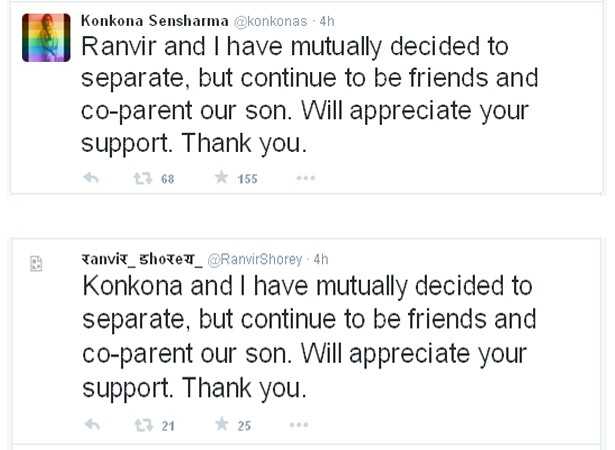Favorite RanvirShorey's tweet with star
Screen dimensions: 615x450
click(x=220, y=425)
